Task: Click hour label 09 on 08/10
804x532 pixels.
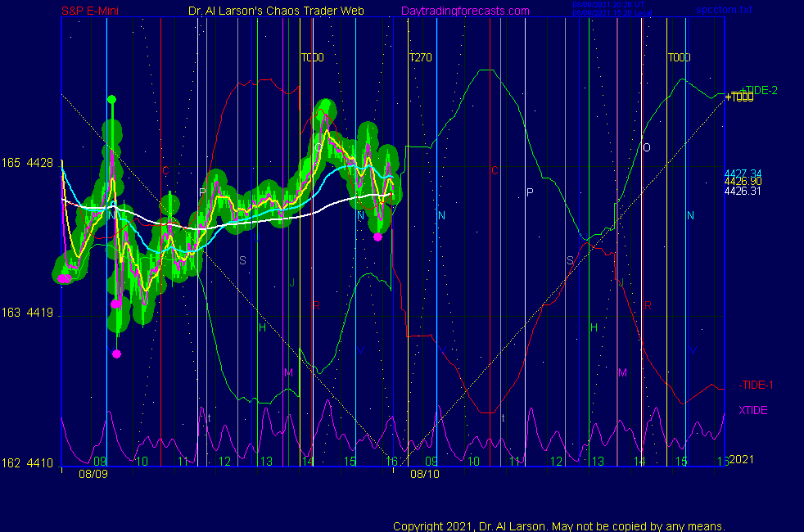Action: 431,462
